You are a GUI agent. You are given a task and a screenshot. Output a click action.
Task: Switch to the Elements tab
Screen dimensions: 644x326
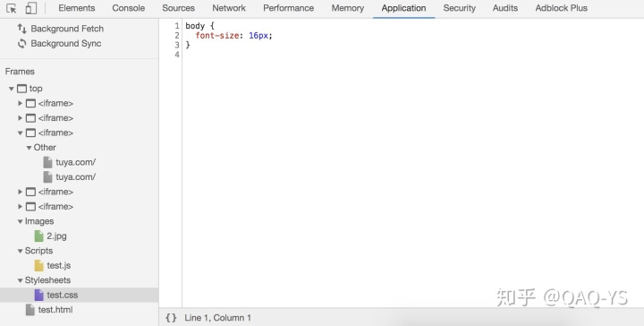76,8
